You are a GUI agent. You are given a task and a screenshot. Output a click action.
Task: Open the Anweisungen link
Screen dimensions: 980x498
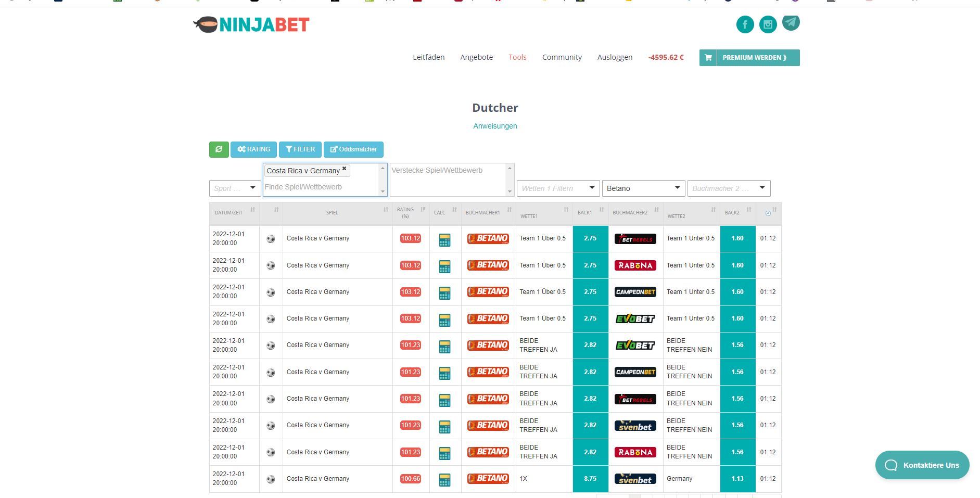[x=495, y=126]
